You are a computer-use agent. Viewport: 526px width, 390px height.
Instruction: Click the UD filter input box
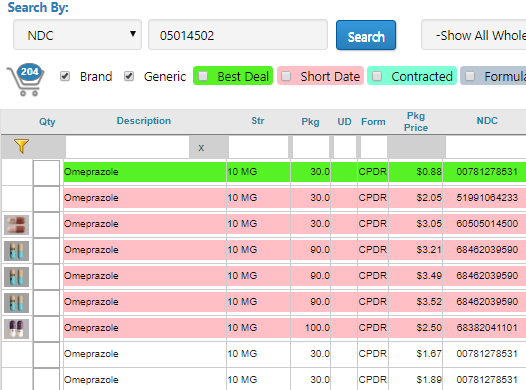tap(345, 147)
